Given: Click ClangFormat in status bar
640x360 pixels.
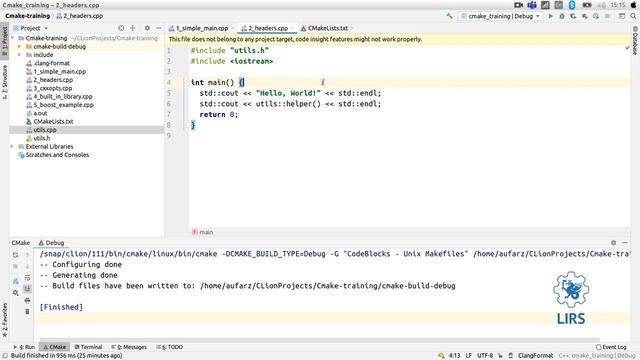Looking at the screenshot, I should 536,356.
